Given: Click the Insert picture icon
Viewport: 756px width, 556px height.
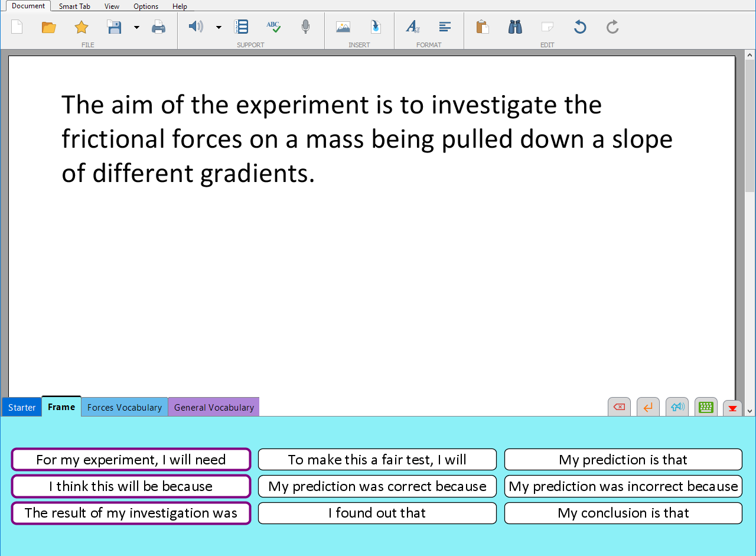Looking at the screenshot, I should pos(343,27).
